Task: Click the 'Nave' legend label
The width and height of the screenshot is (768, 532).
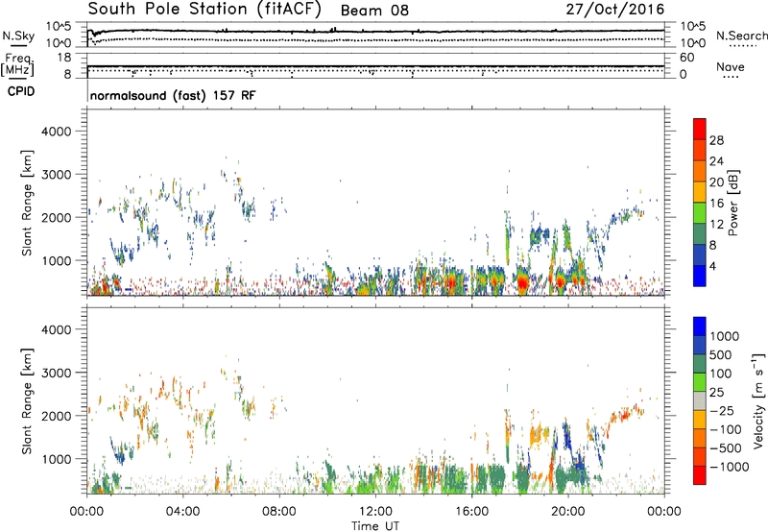Action: tap(731, 67)
